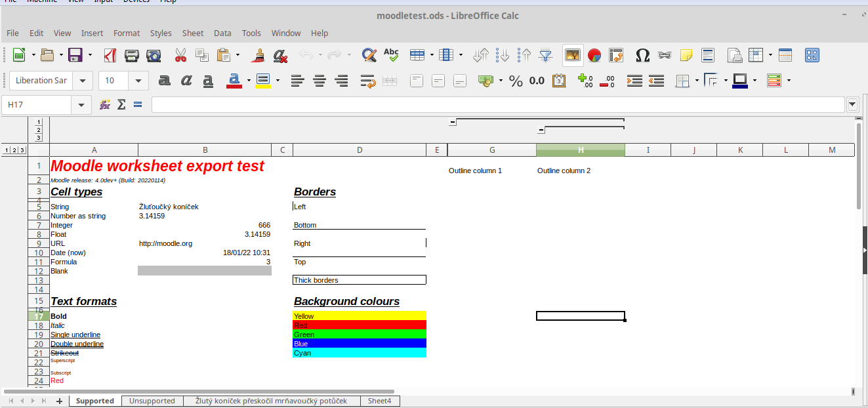Toggle Italic formatting
This screenshot has width=868, height=408.
(186, 81)
